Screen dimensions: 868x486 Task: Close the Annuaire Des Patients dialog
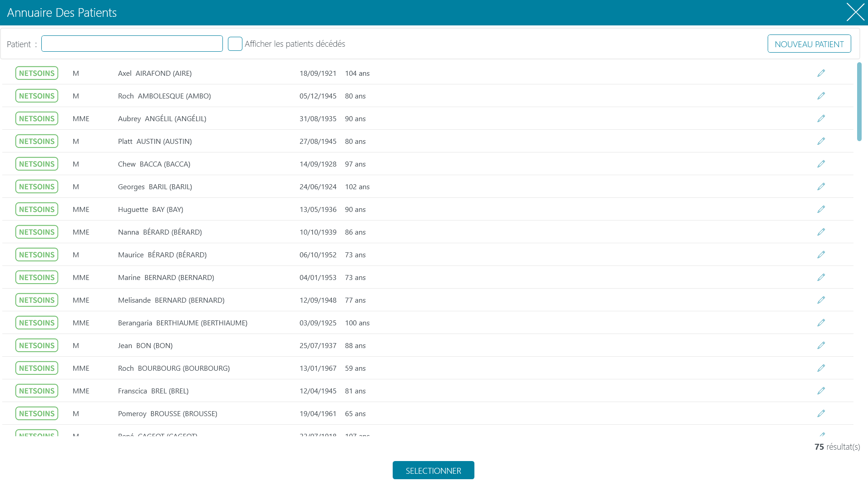855,12
